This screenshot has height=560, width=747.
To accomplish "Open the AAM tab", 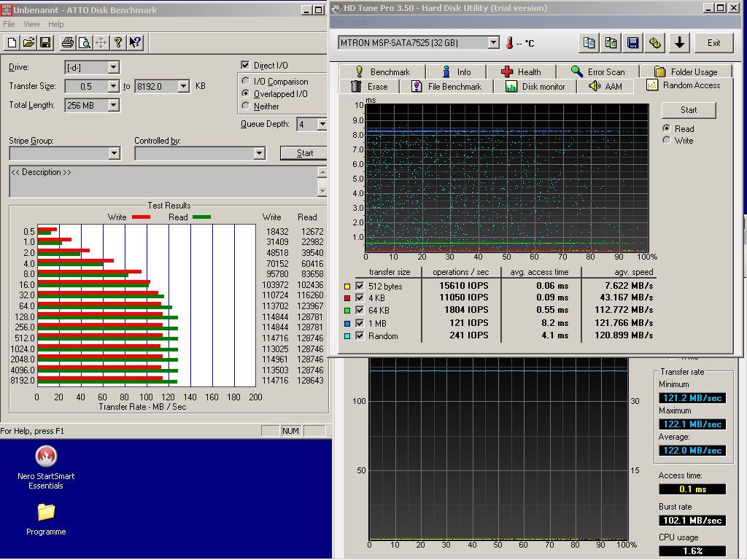I will tap(605, 87).
